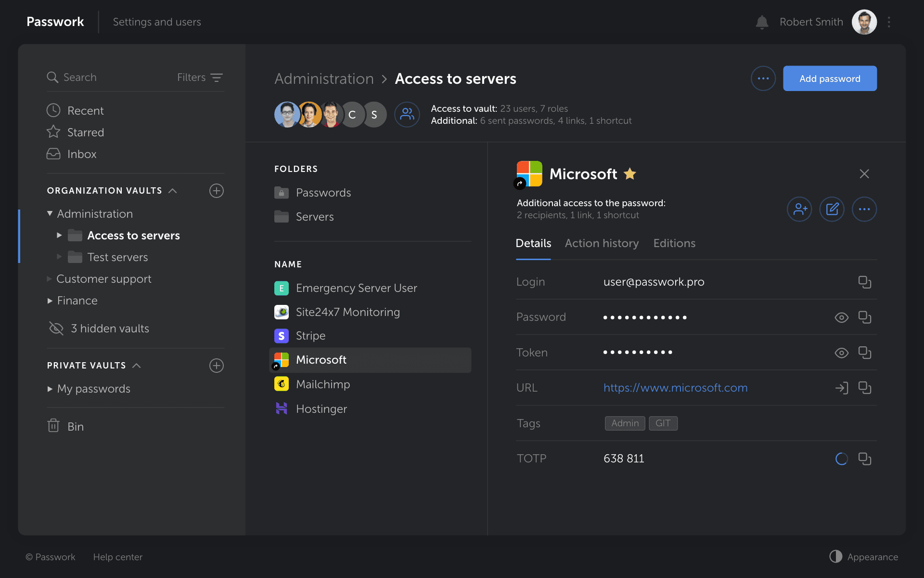
Task: Open the microsoft.com URL link
Action: 675,388
